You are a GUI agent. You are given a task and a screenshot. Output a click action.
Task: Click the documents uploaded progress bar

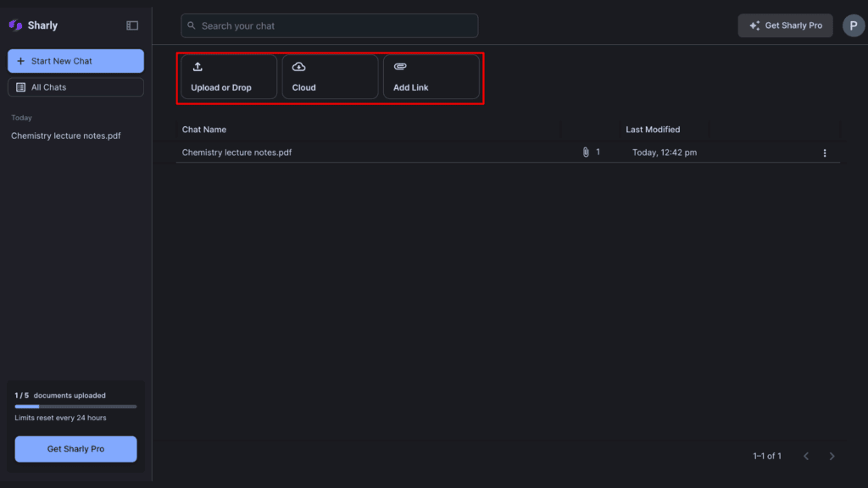click(75, 406)
